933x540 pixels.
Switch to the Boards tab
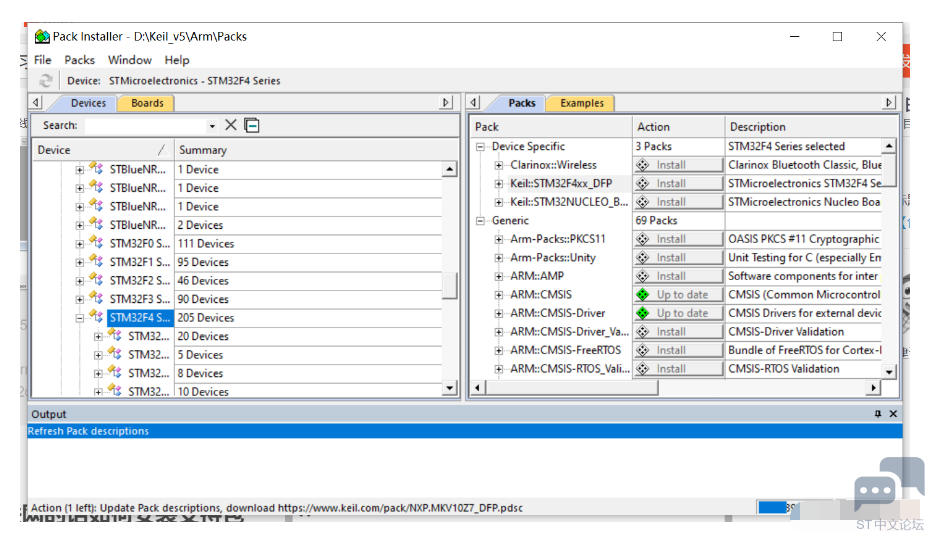[x=147, y=103]
